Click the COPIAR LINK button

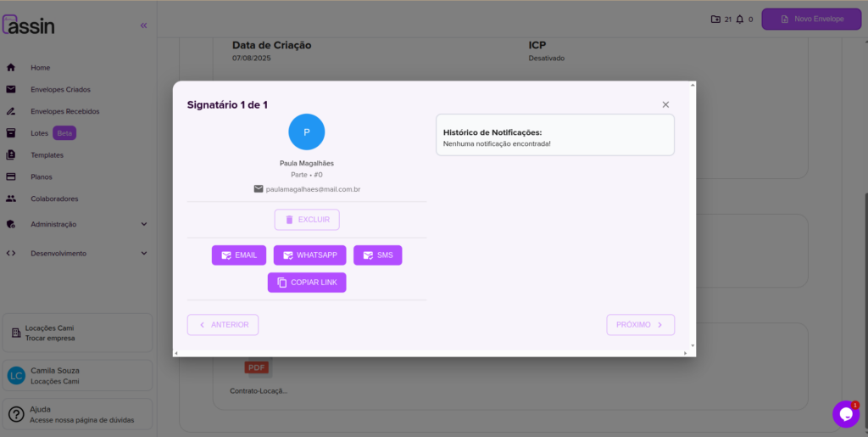pyautogui.click(x=307, y=283)
